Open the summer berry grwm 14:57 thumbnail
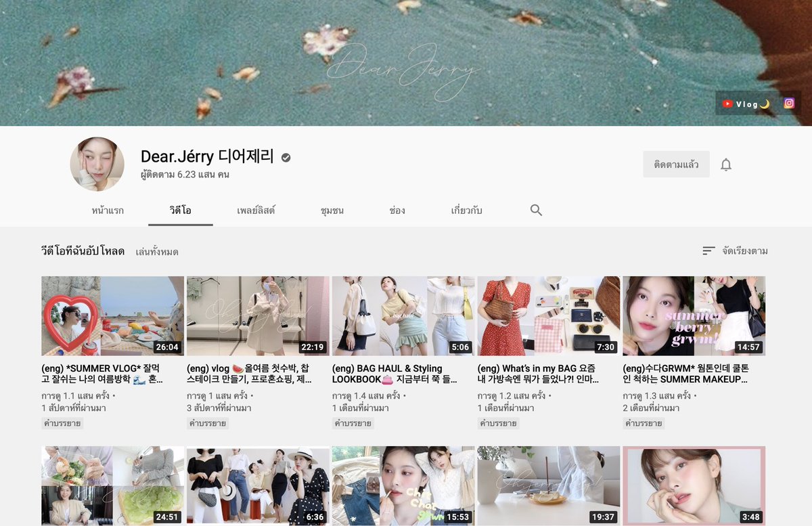 point(694,316)
